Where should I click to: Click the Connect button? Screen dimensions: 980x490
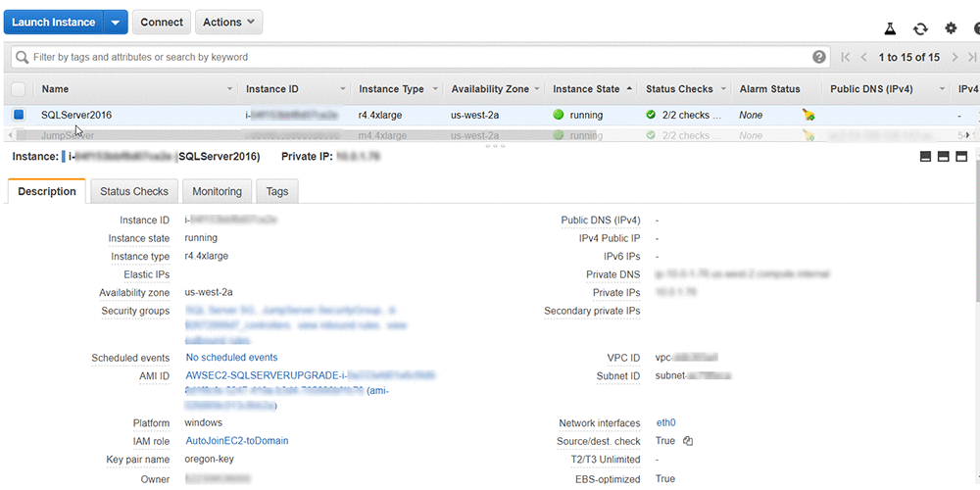point(162,23)
